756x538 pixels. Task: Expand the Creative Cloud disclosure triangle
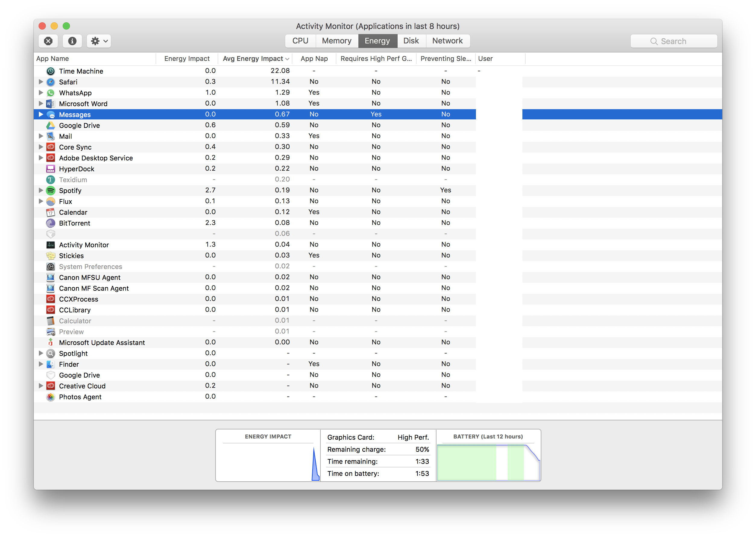(41, 386)
